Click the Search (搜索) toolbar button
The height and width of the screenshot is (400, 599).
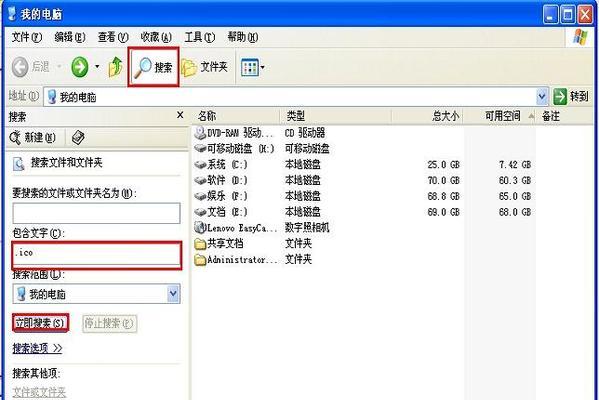[x=153, y=67]
